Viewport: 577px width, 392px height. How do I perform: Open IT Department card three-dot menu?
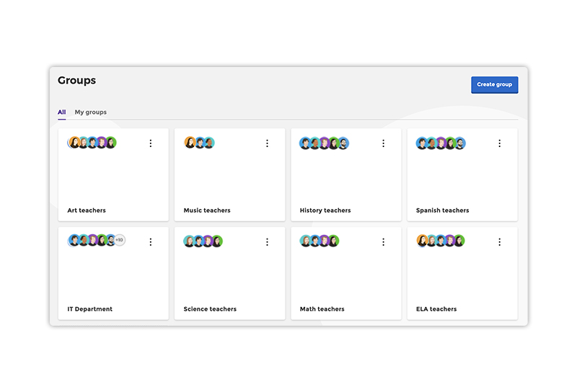150,242
